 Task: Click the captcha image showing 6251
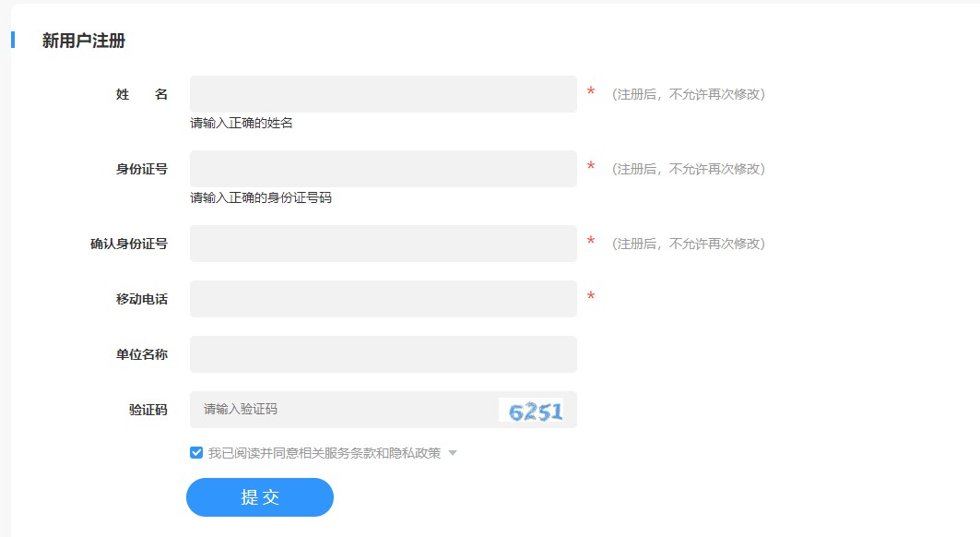pos(535,410)
